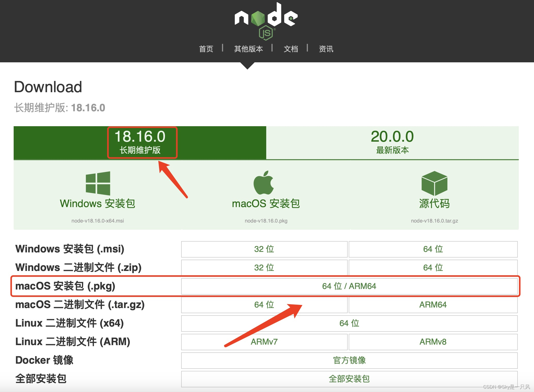
Task: Click the Windows 安装包 download link
Action: point(98,203)
